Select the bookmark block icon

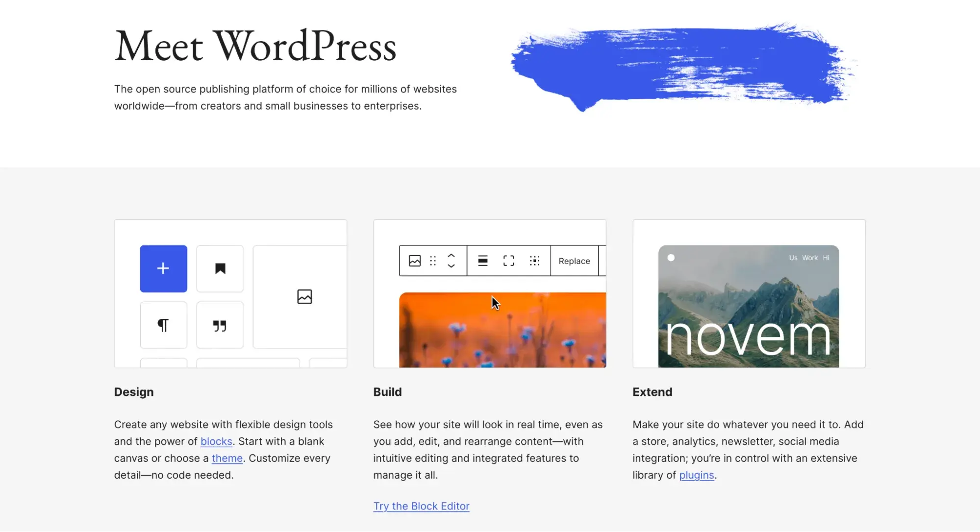click(x=220, y=268)
